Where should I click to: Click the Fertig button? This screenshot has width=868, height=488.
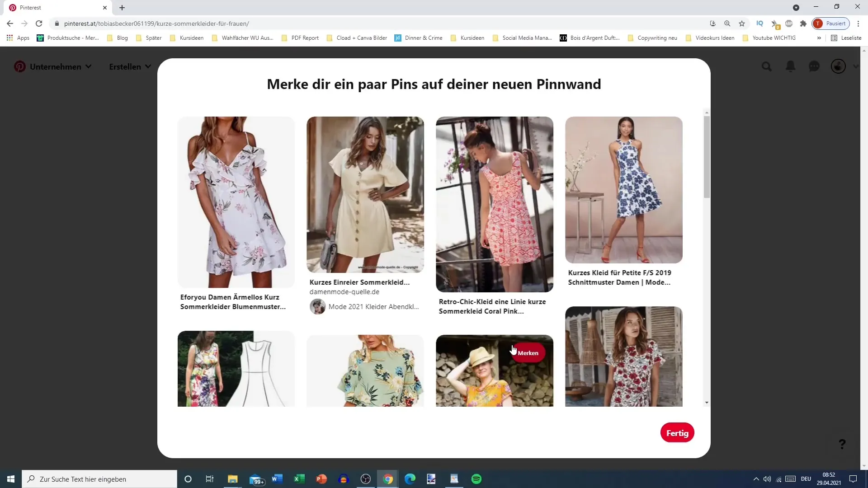[x=677, y=433]
